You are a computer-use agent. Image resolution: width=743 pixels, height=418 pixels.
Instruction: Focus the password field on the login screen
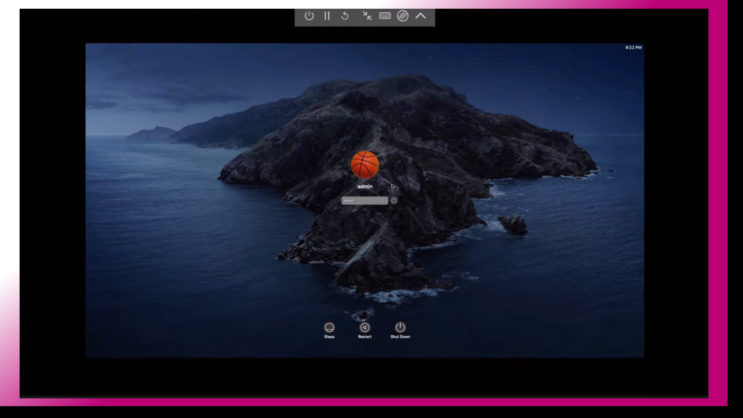[x=364, y=200]
